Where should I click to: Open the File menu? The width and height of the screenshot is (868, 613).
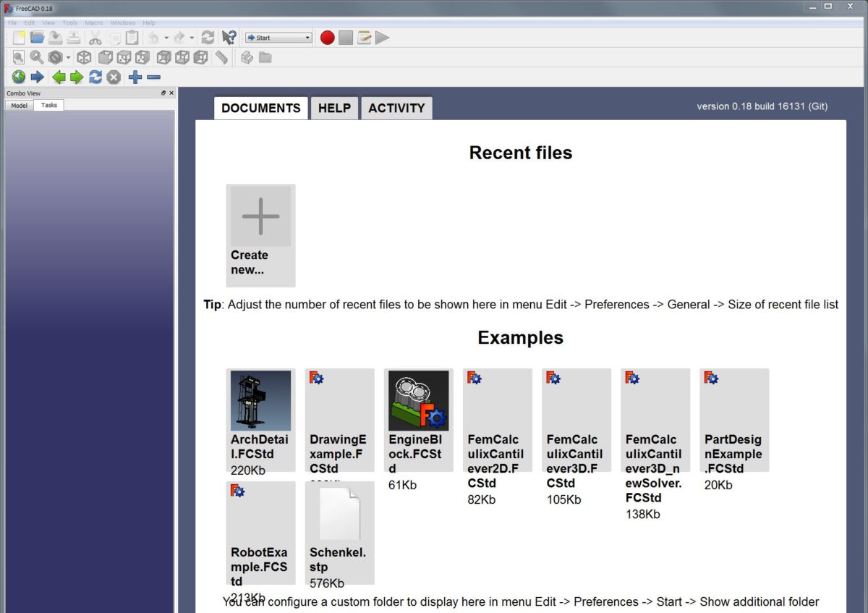tap(12, 23)
